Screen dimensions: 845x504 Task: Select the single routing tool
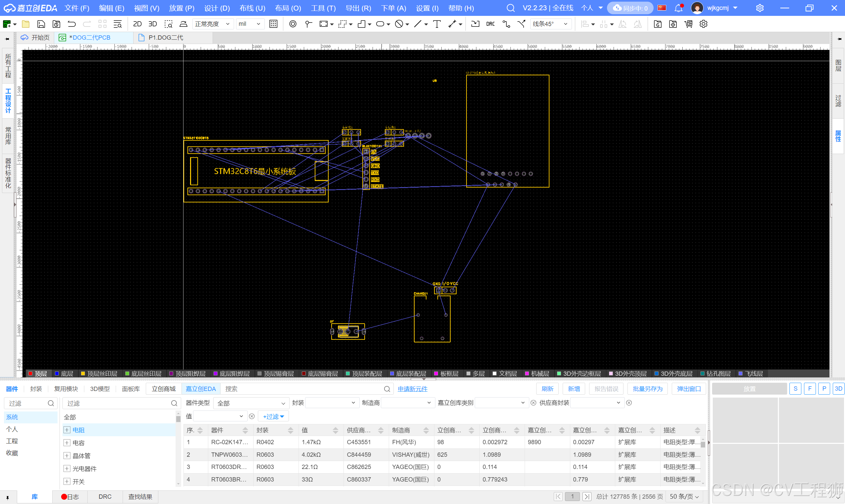pyautogui.click(x=506, y=24)
